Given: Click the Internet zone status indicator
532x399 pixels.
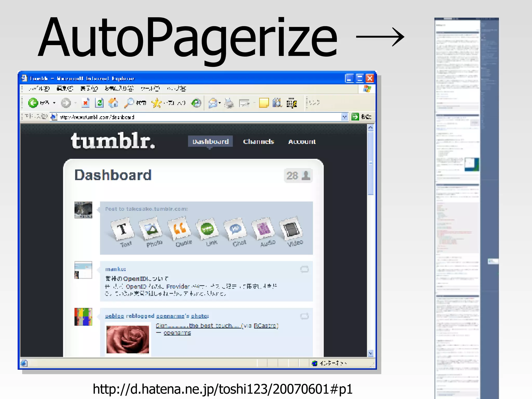Looking at the screenshot, I should tap(329, 363).
